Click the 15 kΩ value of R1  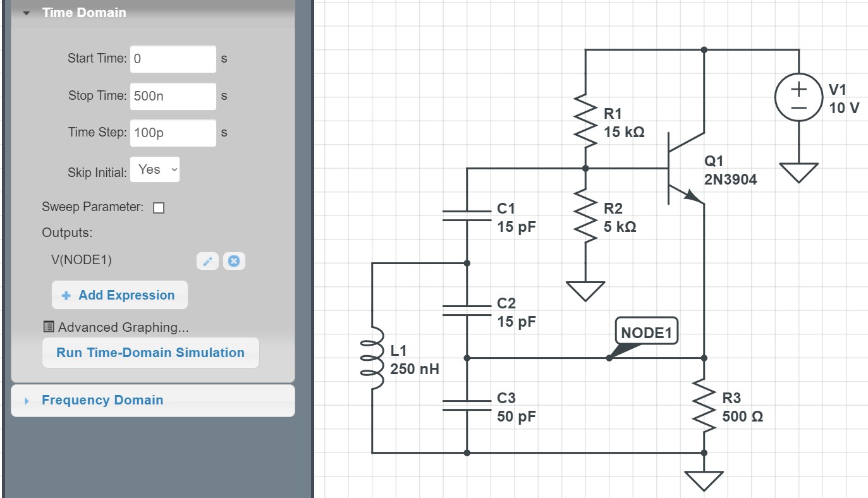[x=624, y=132]
